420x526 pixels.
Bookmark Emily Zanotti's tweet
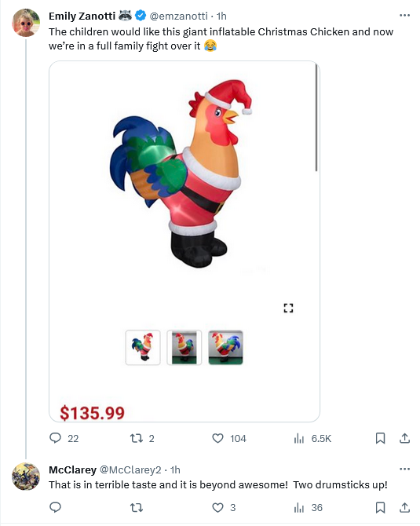(x=380, y=438)
